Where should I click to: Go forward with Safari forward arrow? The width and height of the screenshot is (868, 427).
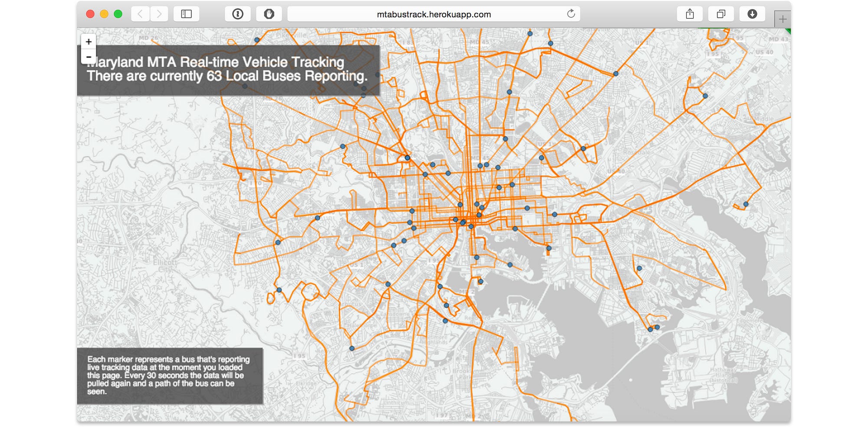pyautogui.click(x=159, y=14)
